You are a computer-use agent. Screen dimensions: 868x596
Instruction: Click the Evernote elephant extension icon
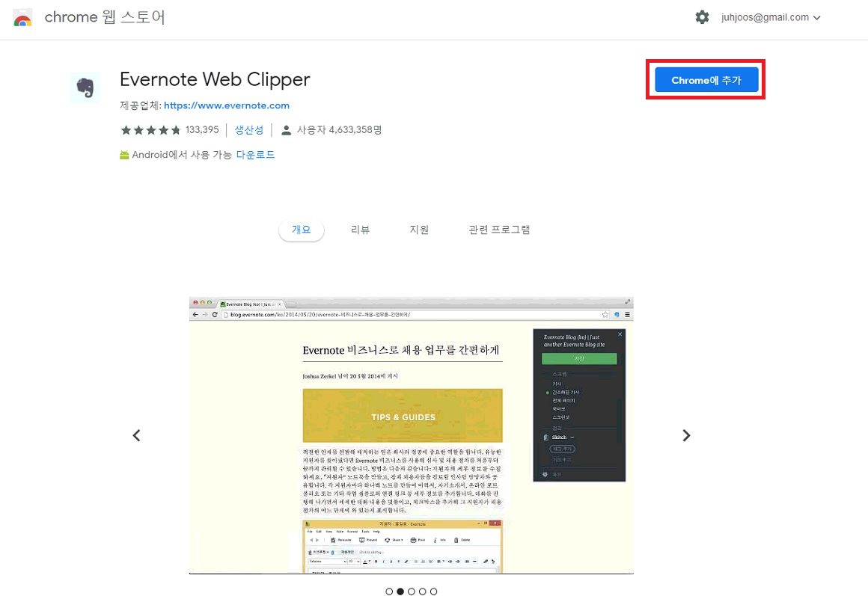[x=85, y=87]
